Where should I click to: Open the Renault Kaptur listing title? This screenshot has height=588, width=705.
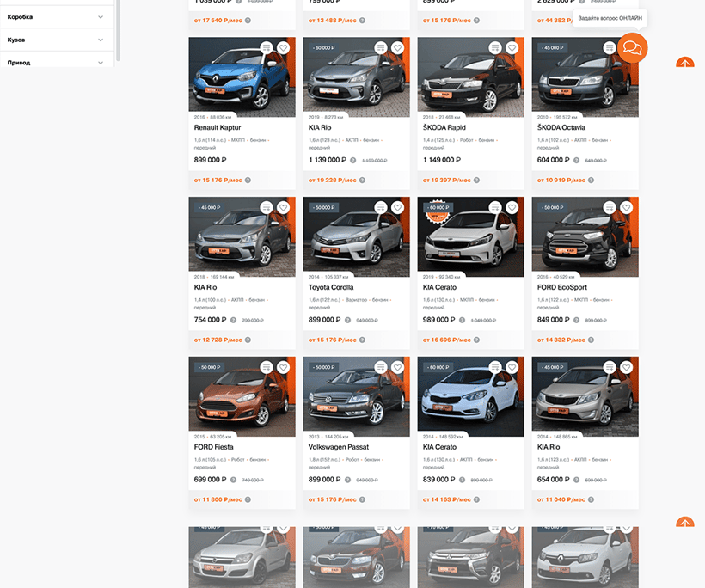[x=218, y=128]
